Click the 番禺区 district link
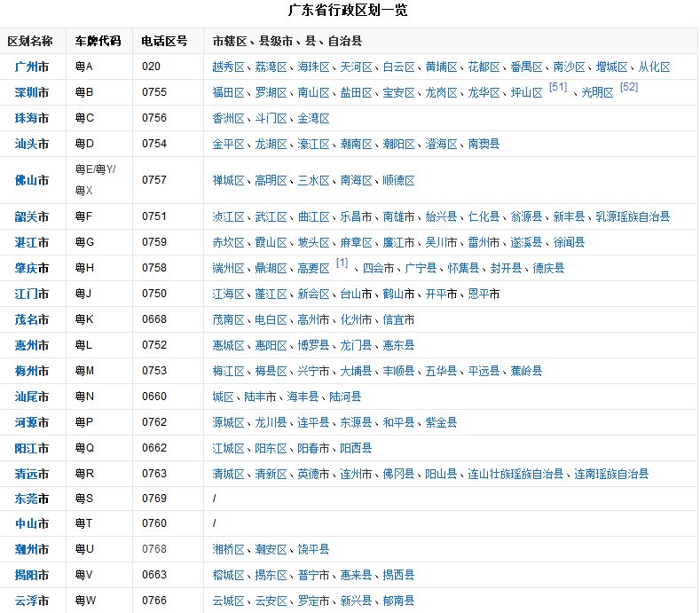This screenshot has width=700, height=613. 526,67
